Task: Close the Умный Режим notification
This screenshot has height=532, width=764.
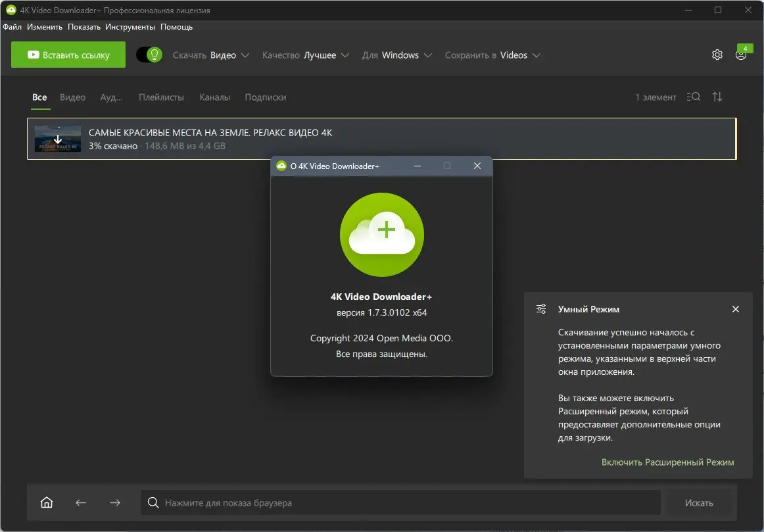Action: click(x=736, y=309)
